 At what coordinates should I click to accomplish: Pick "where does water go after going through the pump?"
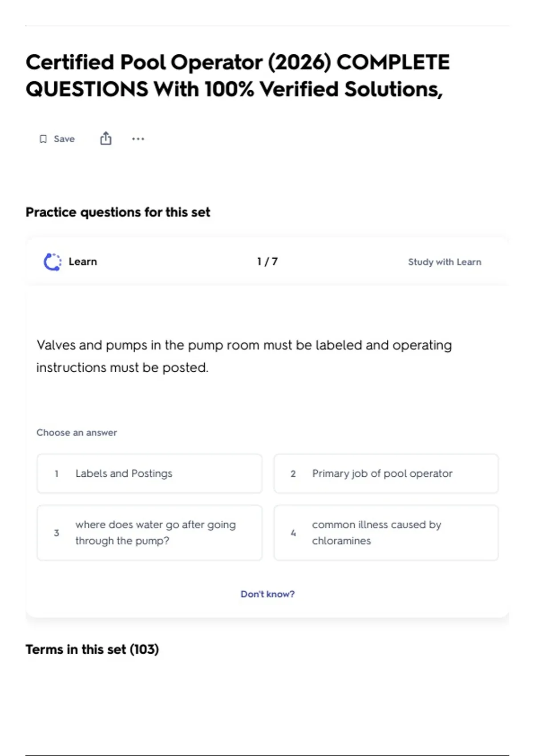tap(155, 533)
